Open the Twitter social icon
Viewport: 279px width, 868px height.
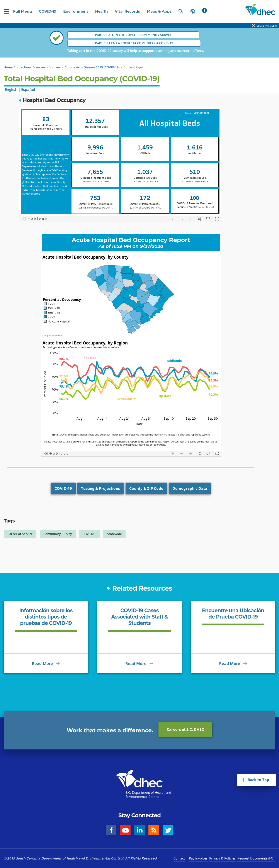pos(168,830)
